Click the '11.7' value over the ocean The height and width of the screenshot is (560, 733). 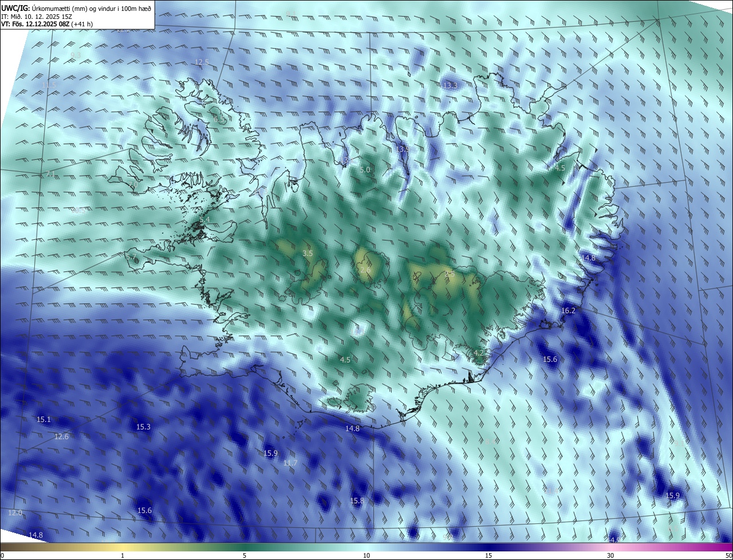pyautogui.click(x=290, y=463)
